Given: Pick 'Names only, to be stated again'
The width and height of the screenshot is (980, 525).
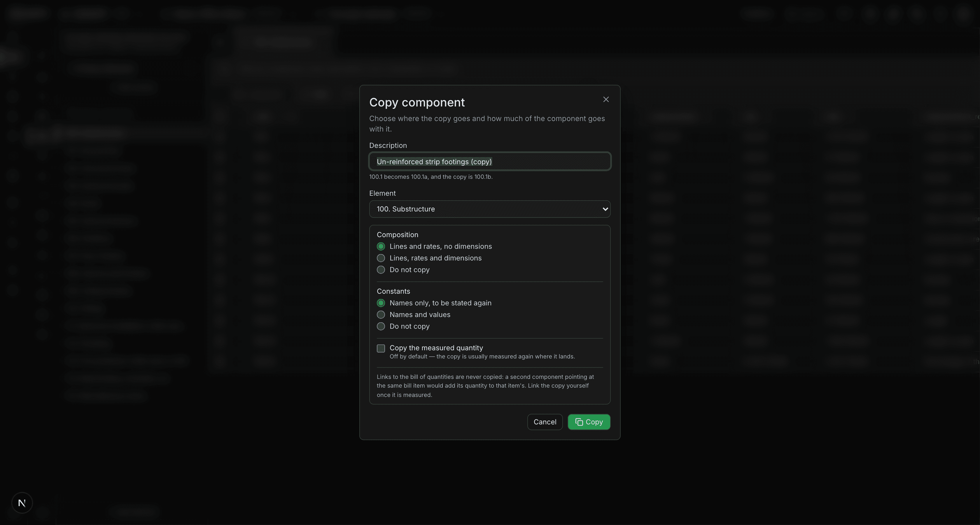Looking at the screenshot, I should point(381,303).
